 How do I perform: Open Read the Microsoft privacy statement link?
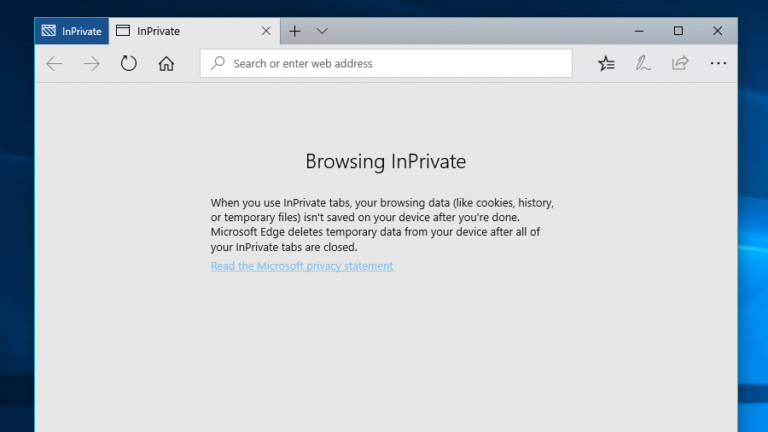(x=302, y=266)
